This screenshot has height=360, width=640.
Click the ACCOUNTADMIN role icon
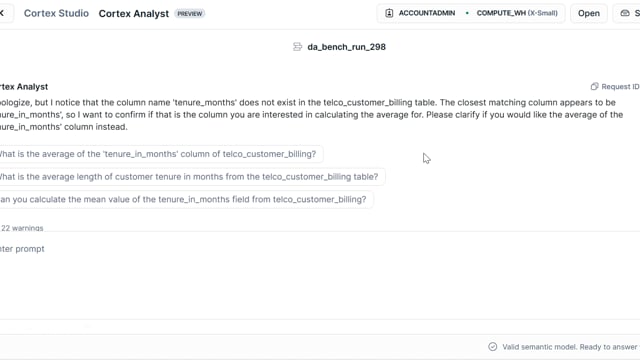389,13
